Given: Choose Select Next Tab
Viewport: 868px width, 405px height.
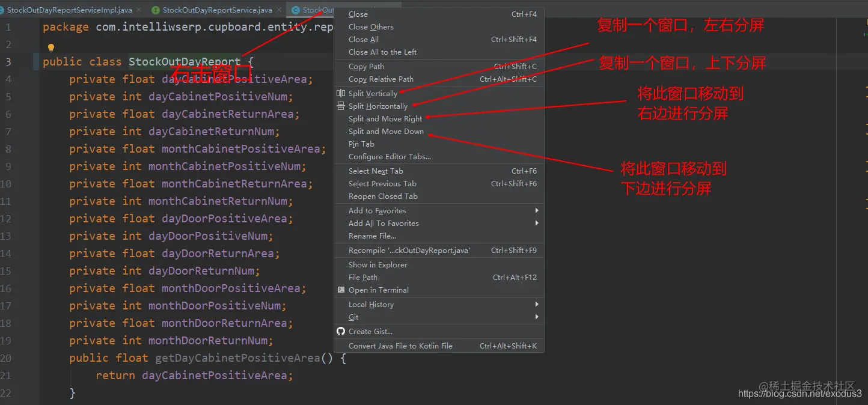Looking at the screenshot, I should 439,171.
